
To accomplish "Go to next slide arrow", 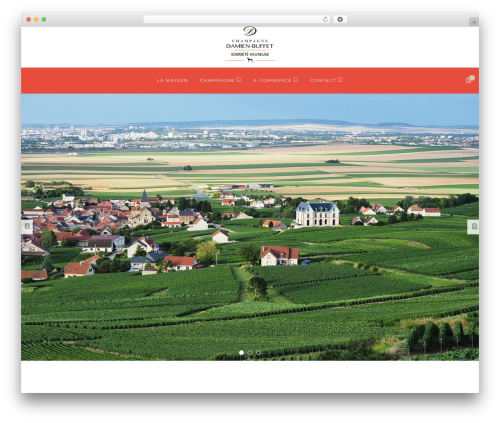I will [473, 227].
